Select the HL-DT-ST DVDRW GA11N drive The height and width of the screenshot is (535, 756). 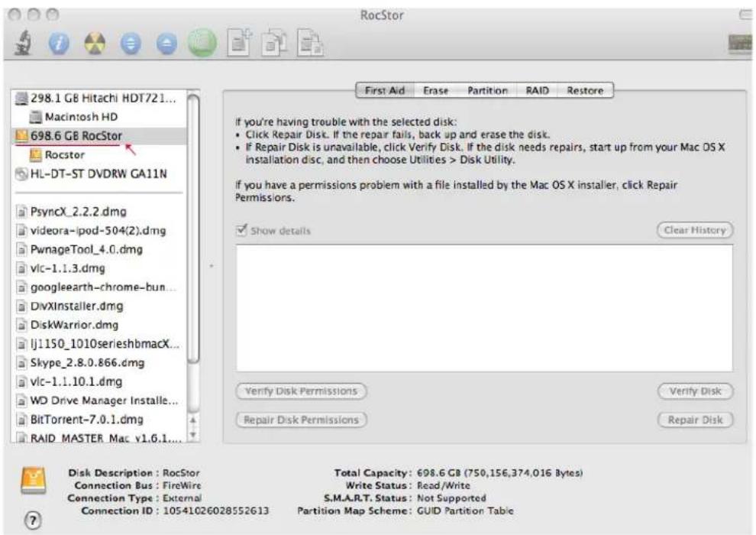pos(99,173)
